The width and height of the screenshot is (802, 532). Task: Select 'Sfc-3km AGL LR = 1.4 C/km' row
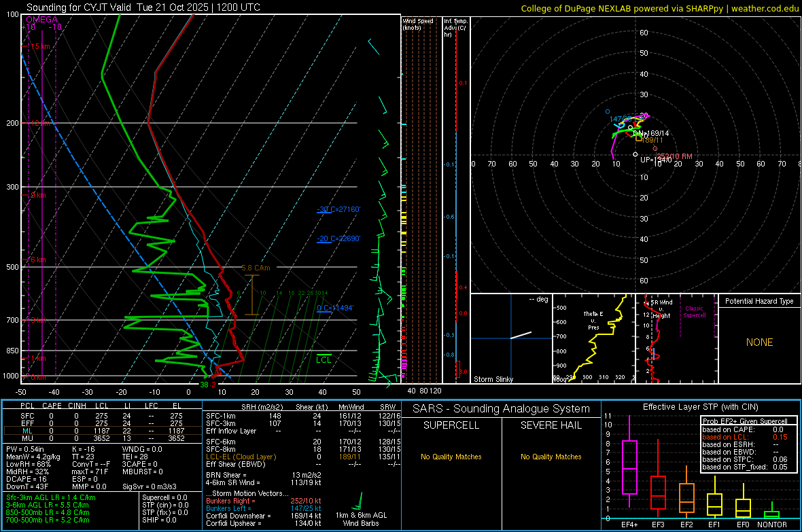pyautogui.click(x=51, y=497)
